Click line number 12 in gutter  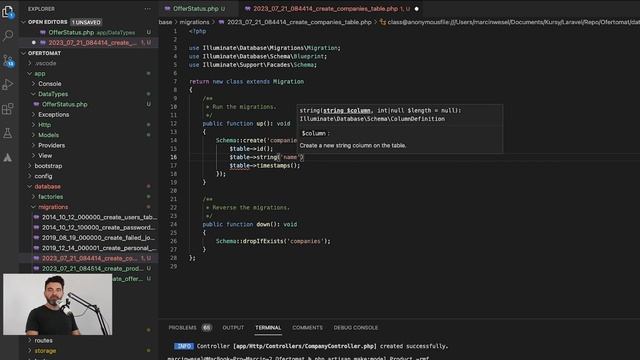point(174,124)
